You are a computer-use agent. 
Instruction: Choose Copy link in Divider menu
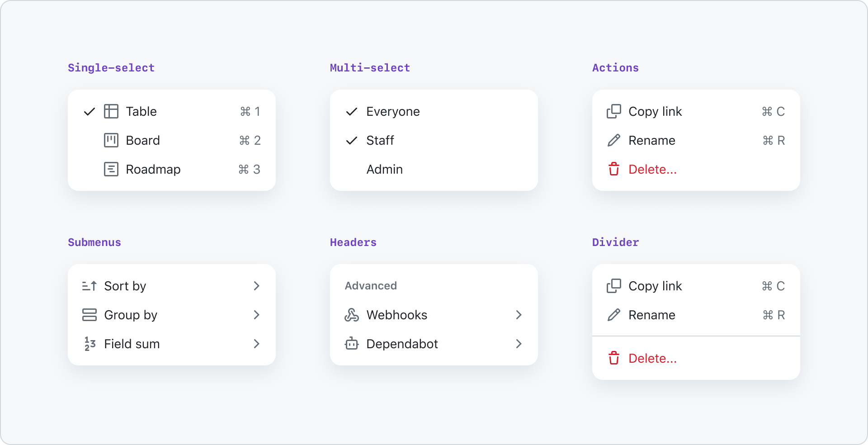pos(696,286)
